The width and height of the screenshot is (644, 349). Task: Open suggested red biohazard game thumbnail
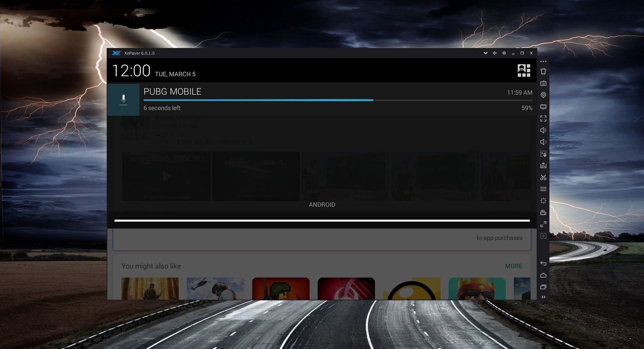pos(346,288)
